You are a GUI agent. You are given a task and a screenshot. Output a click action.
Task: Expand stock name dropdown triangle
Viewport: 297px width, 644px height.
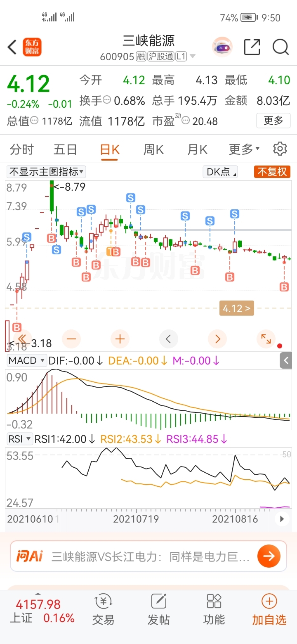pyautogui.click(x=193, y=57)
